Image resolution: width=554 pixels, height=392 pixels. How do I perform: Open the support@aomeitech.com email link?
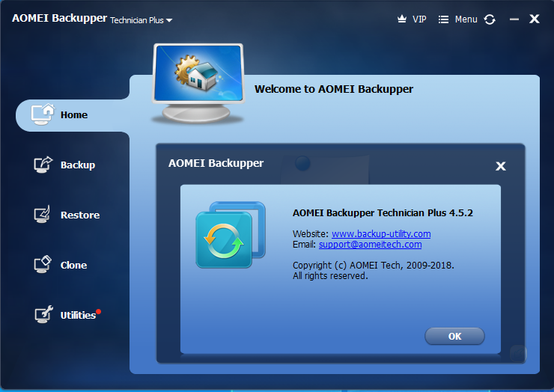(x=370, y=245)
